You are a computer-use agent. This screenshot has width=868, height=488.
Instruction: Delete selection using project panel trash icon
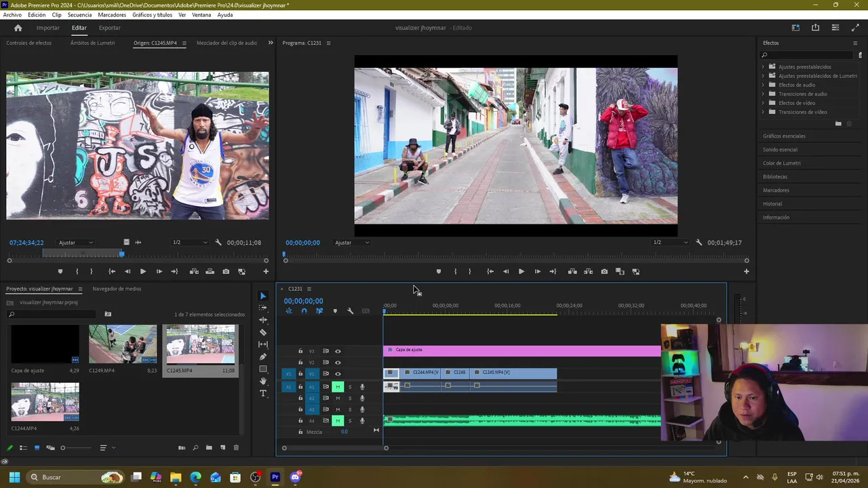point(236,448)
